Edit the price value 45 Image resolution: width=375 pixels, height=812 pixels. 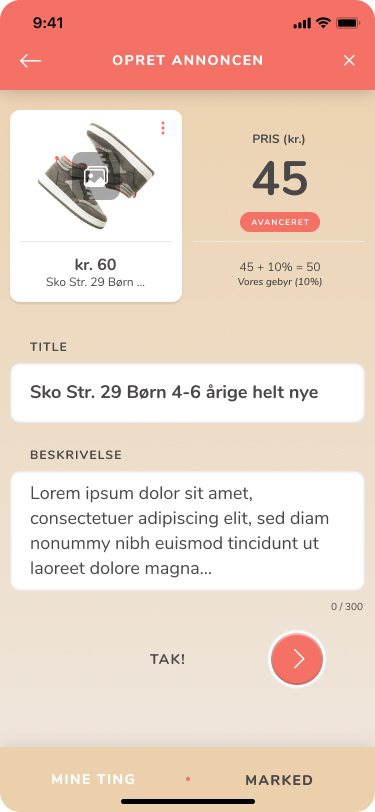coord(280,179)
